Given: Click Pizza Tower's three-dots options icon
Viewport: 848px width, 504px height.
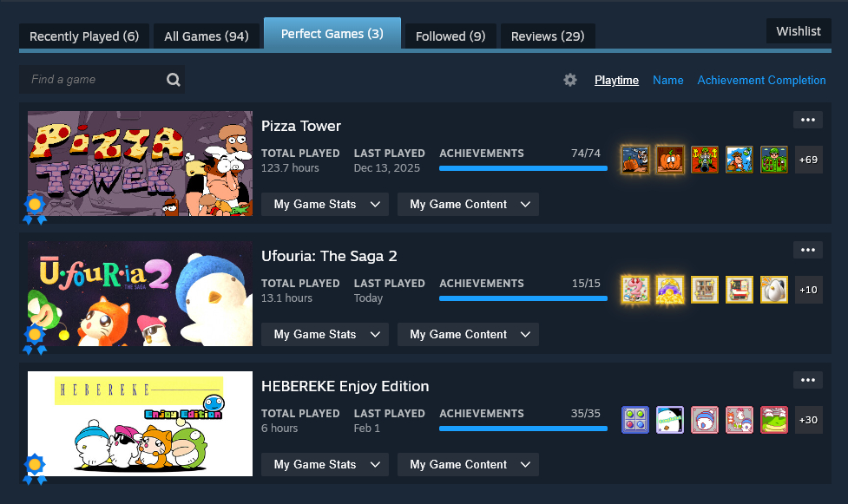Looking at the screenshot, I should [x=807, y=120].
